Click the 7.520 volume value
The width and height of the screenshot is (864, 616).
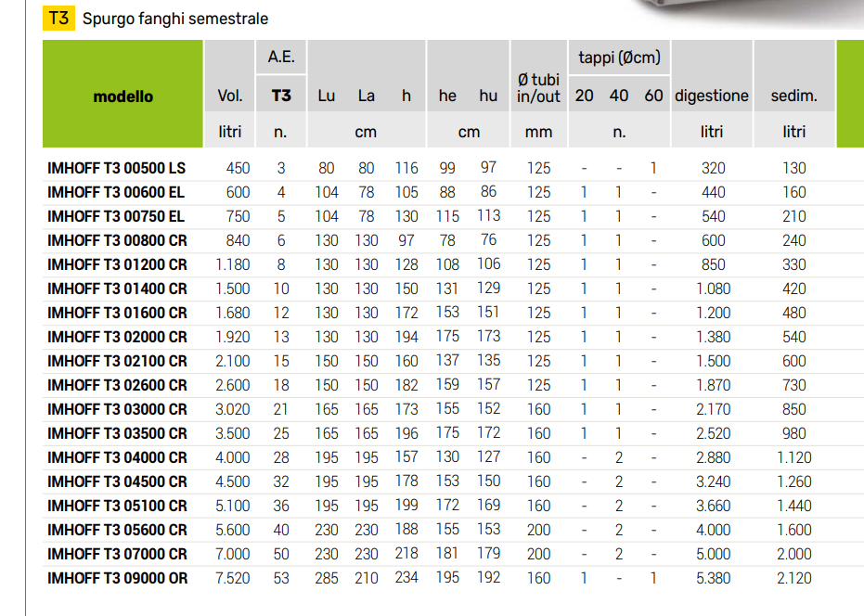[233, 578]
